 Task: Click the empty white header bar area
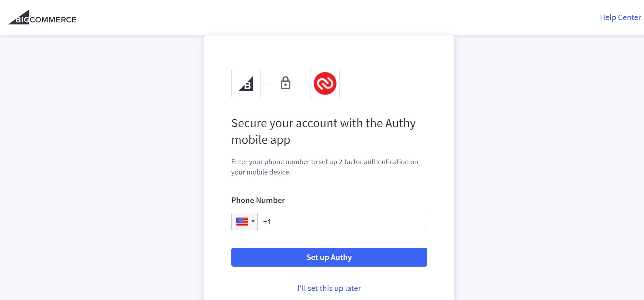[313, 17]
